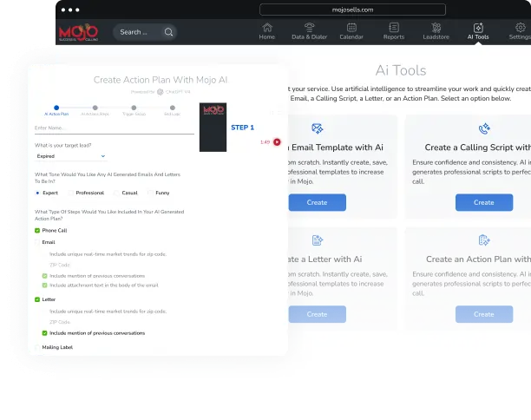Open the Home icon in navigation
This screenshot has width=531, height=420.
pos(267,27)
